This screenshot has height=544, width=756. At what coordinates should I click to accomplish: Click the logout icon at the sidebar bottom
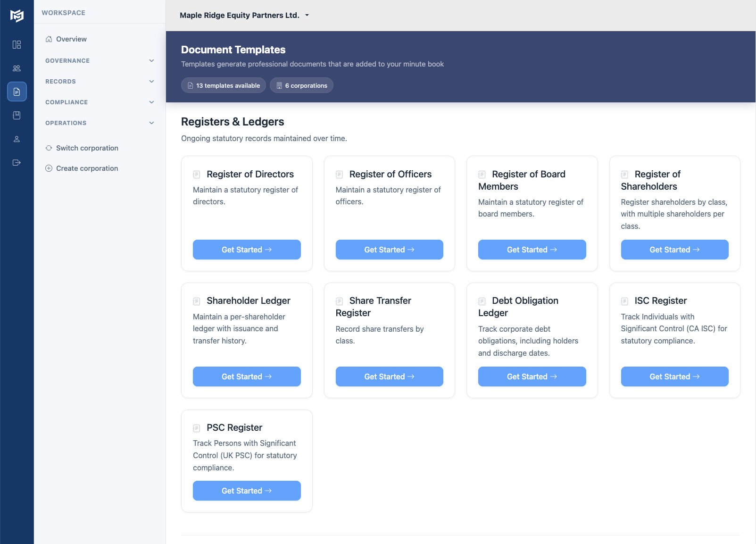(17, 163)
